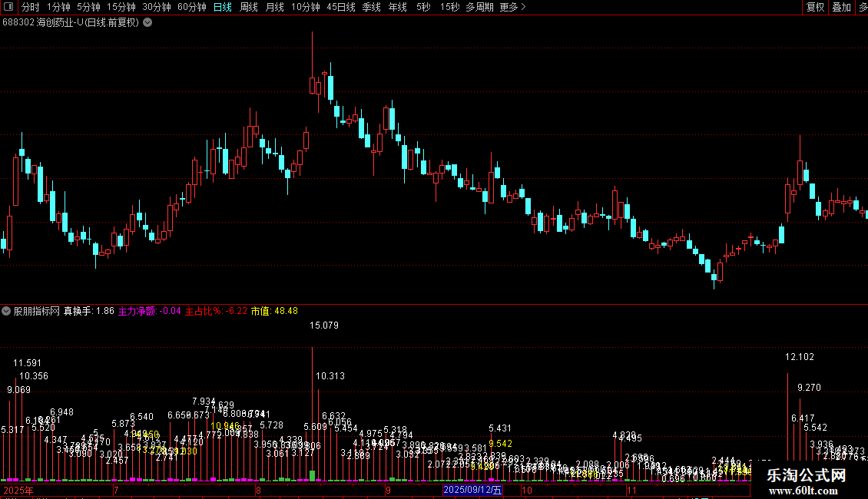Switch to 月线 monthly chart
This screenshot has height=499, width=868.
274,7
